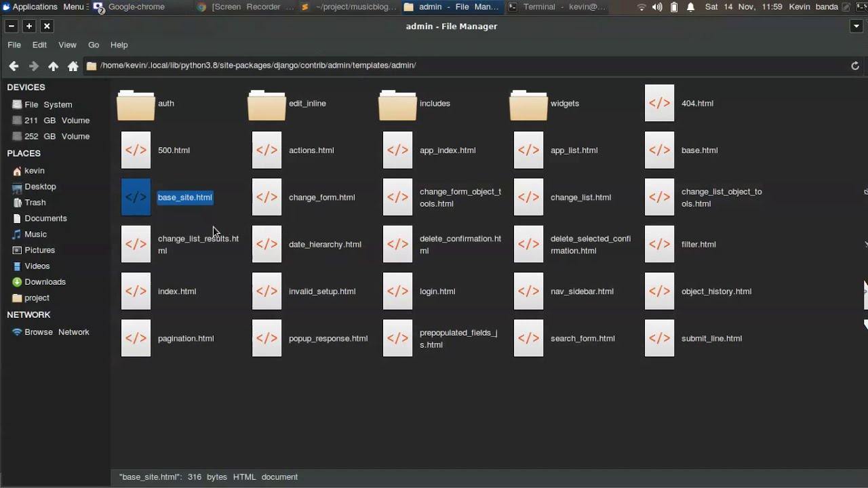The width and height of the screenshot is (868, 488).
Task: Open the View menu
Action: tap(67, 45)
